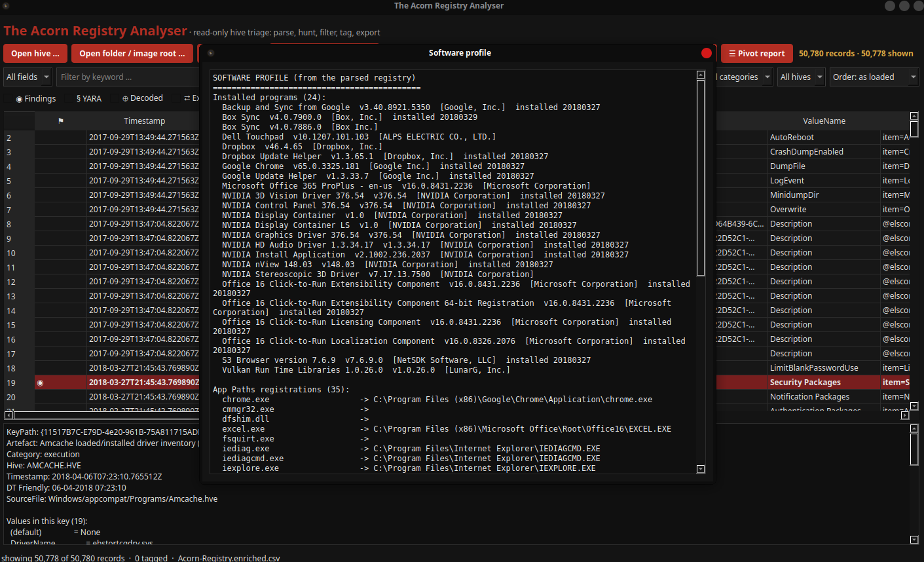924x562 pixels.
Task: Close the Software profile dialog with red dot
Action: [706, 53]
